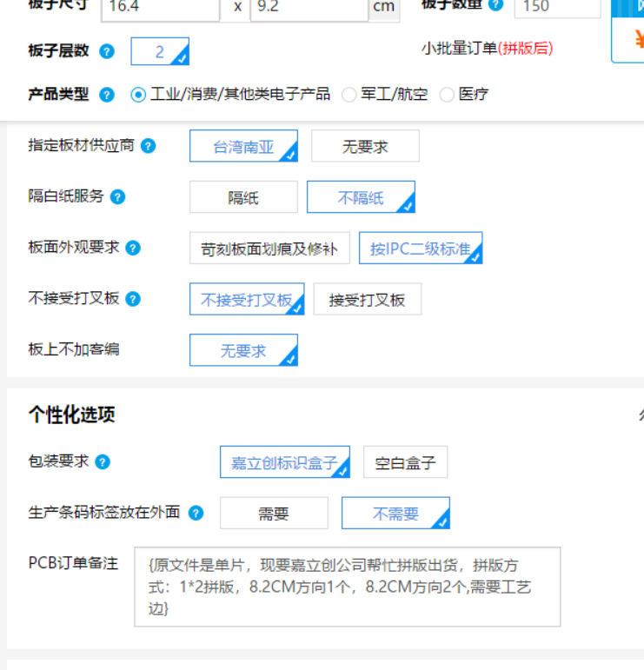
Task: Choose 空白盒子 packaging
Action: [x=406, y=462]
